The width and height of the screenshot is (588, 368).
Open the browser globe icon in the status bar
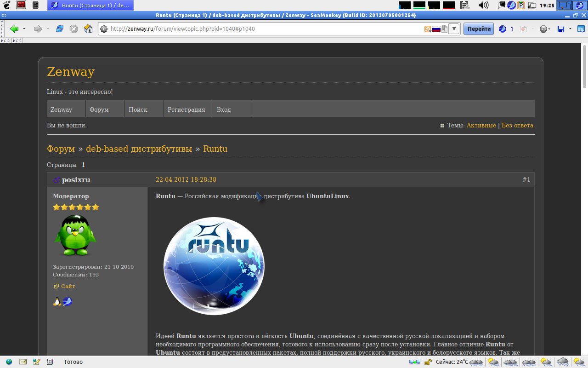9,362
